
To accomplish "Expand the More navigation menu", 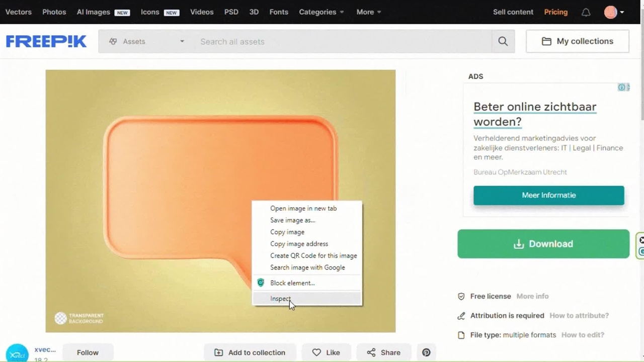I will pyautogui.click(x=368, y=12).
